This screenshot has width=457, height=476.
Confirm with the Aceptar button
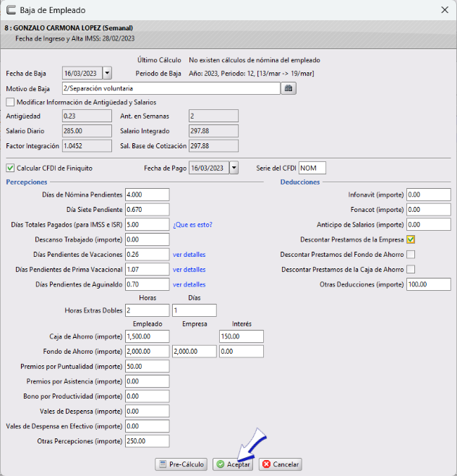[x=233, y=464]
